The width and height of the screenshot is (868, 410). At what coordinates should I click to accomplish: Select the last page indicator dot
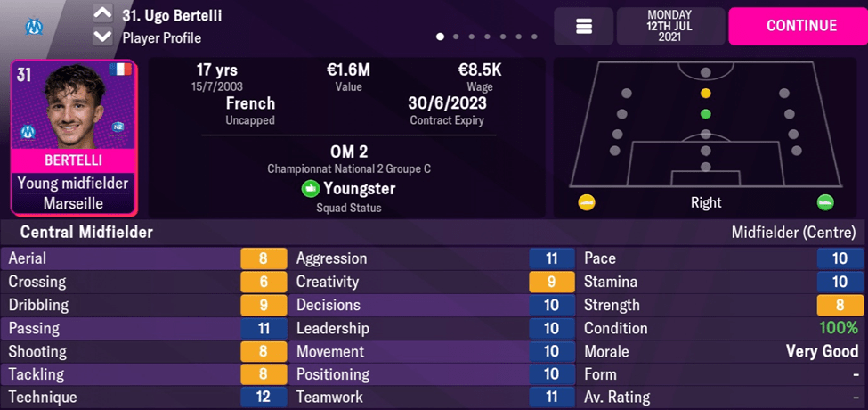tap(534, 37)
